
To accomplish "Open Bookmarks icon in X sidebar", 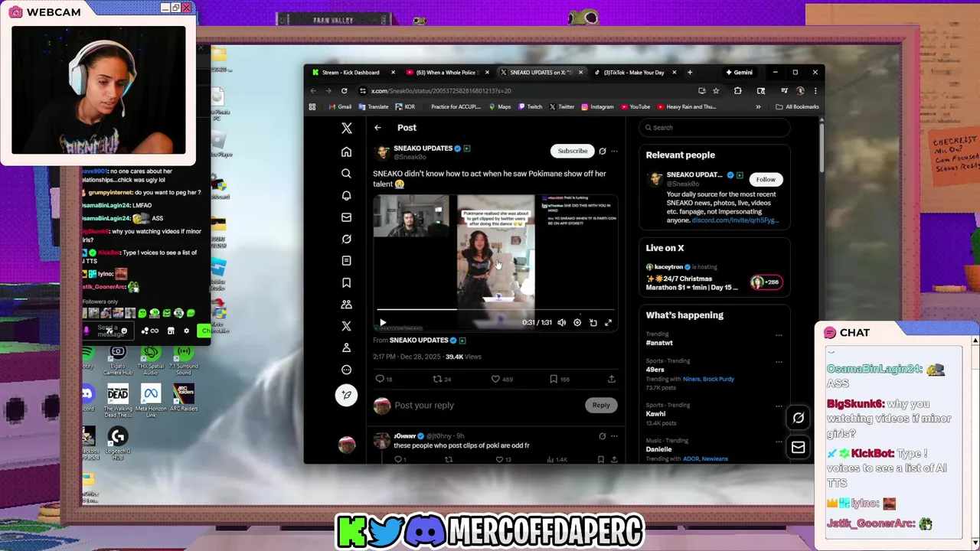I will 346,282.
